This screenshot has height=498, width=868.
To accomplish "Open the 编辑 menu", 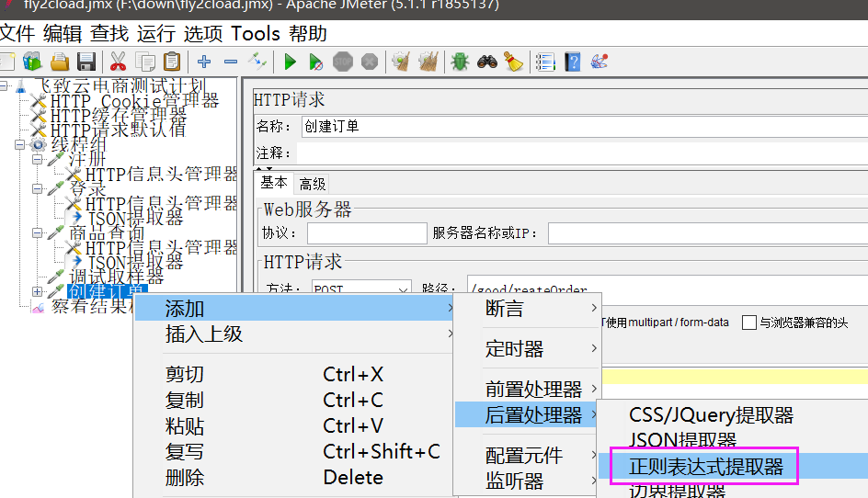I will pos(63,34).
